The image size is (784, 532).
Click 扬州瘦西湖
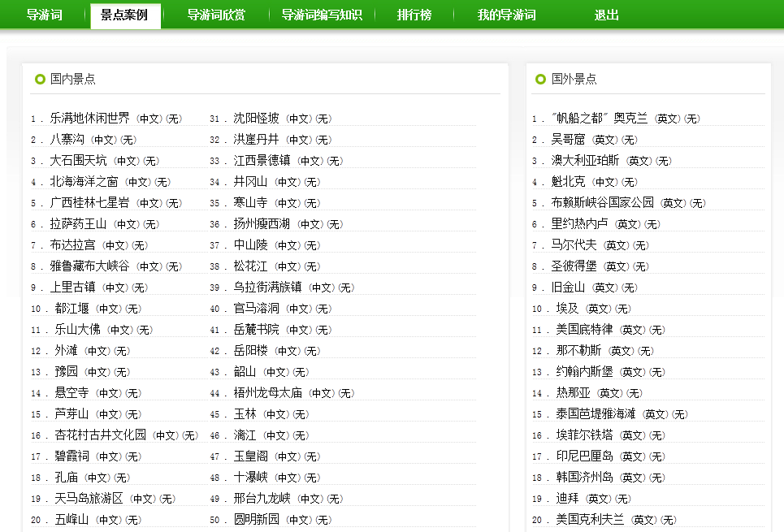(x=262, y=223)
